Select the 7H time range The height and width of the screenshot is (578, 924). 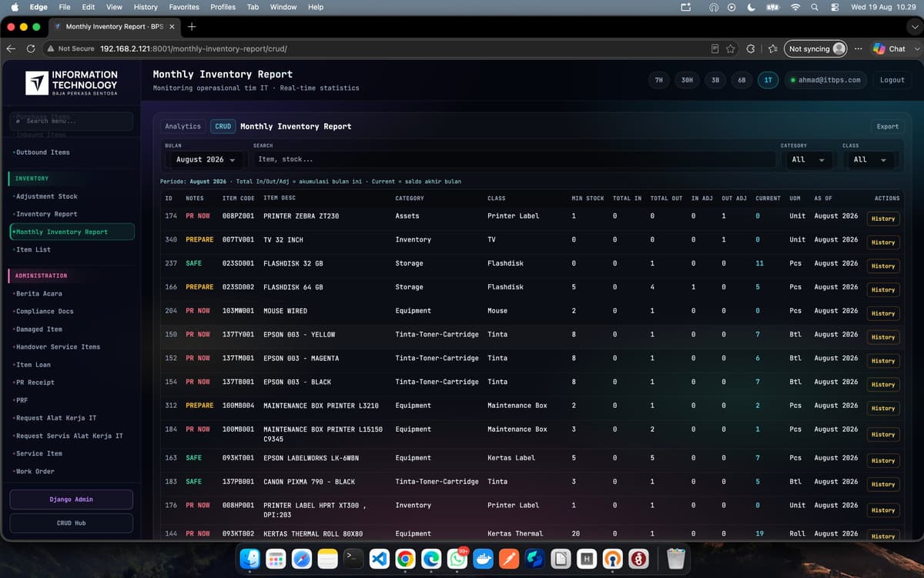pos(658,80)
